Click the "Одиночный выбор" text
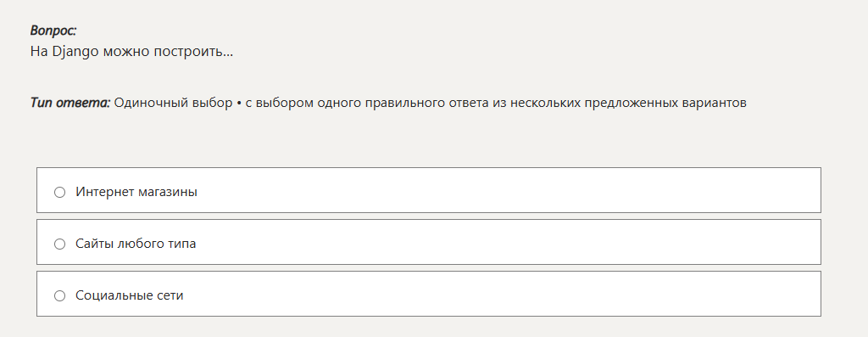The height and width of the screenshot is (337, 868). click(x=173, y=103)
